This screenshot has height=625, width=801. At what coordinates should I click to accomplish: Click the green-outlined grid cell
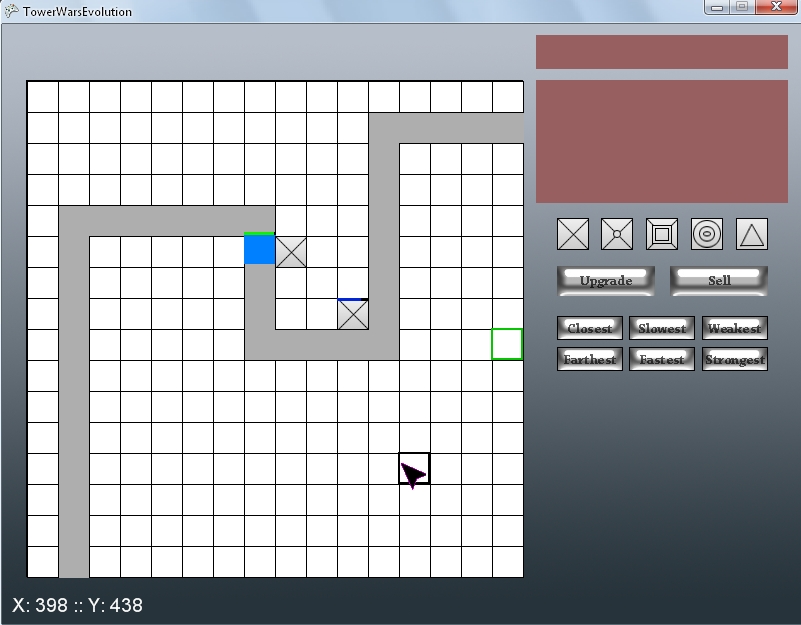pos(507,344)
